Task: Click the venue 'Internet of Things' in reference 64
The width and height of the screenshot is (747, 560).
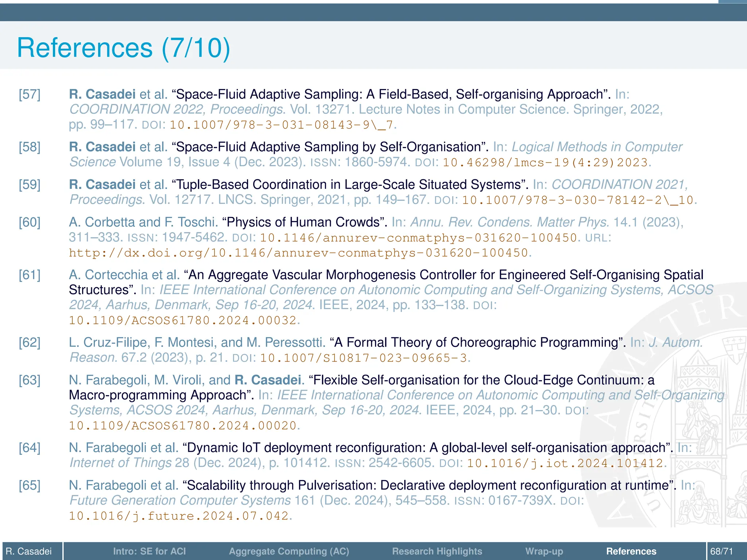Action: point(120,462)
